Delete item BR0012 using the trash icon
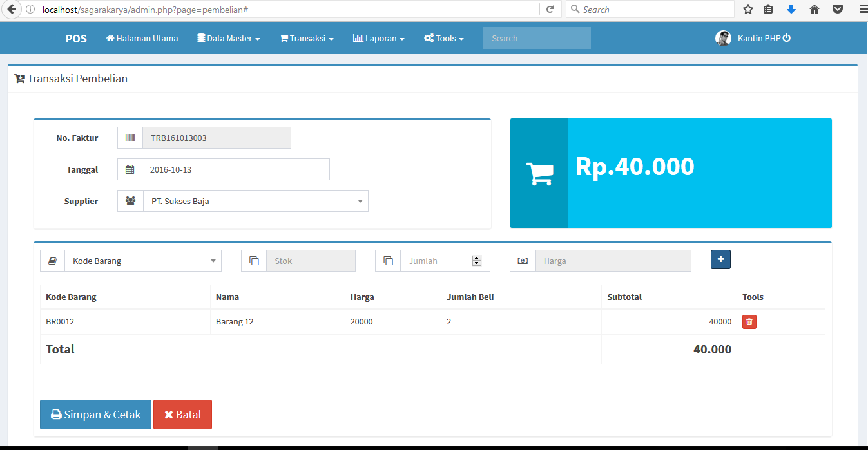The width and height of the screenshot is (868, 450). pyautogui.click(x=749, y=321)
